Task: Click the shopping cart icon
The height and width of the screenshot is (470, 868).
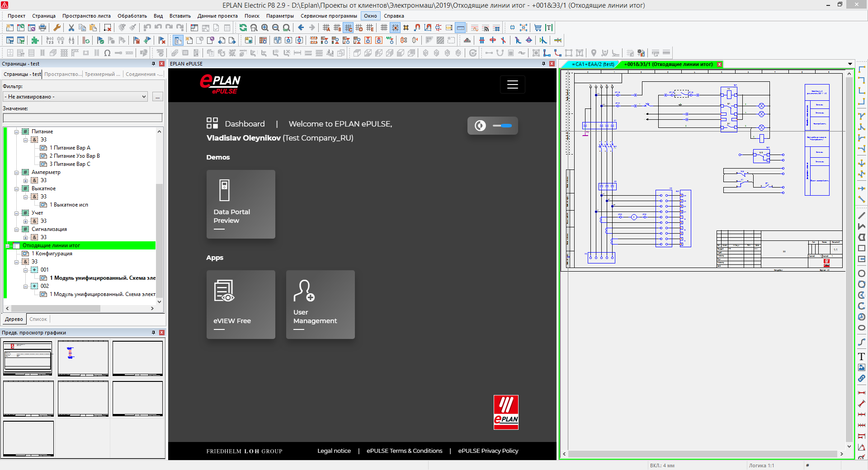Action: pyautogui.click(x=538, y=28)
